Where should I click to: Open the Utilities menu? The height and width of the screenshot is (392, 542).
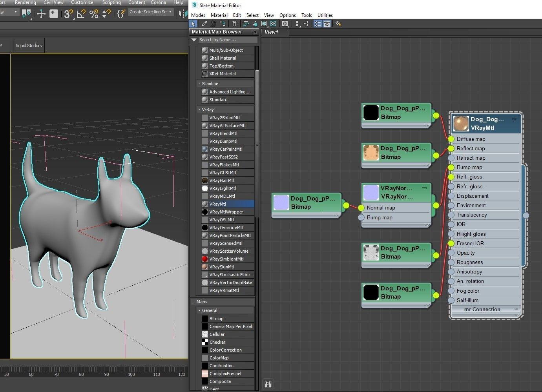pos(325,15)
